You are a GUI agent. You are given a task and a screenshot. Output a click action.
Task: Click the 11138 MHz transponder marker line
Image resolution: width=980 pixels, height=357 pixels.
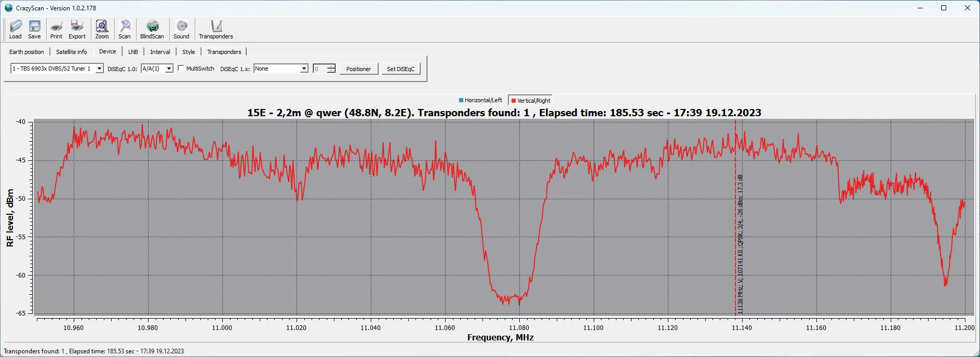pos(735,234)
